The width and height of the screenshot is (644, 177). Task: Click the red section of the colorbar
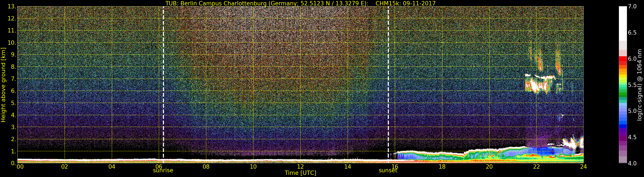(x=623, y=61)
